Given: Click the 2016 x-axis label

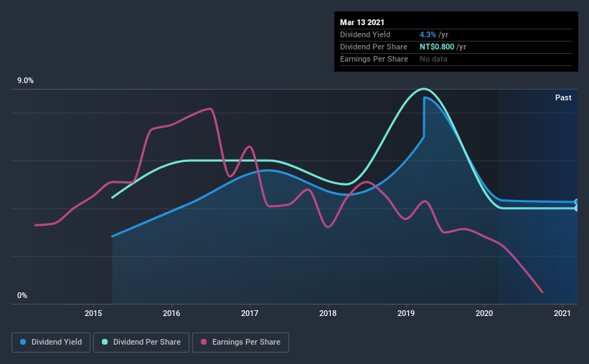Looking at the screenshot, I should click(x=171, y=313).
